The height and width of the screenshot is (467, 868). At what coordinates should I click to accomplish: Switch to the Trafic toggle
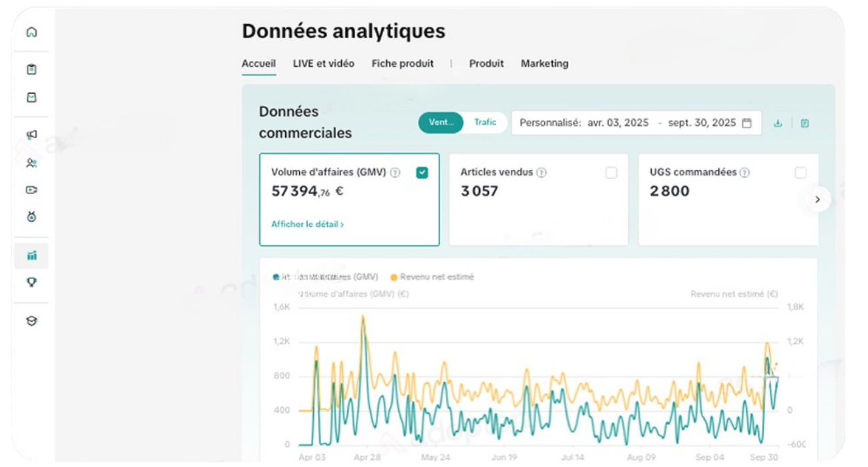point(485,122)
